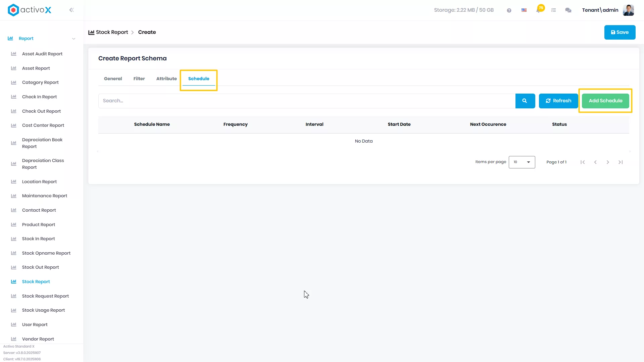Open Contact Report menu item
The height and width of the screenshot is (362, 644).
(39, 210)
